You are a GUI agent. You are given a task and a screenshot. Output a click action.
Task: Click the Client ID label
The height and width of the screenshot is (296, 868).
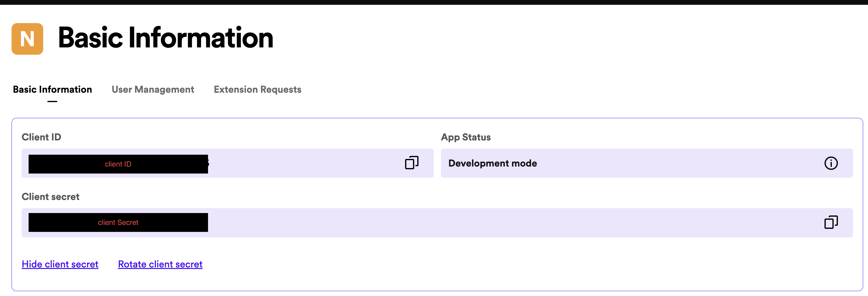coord(41,137)
